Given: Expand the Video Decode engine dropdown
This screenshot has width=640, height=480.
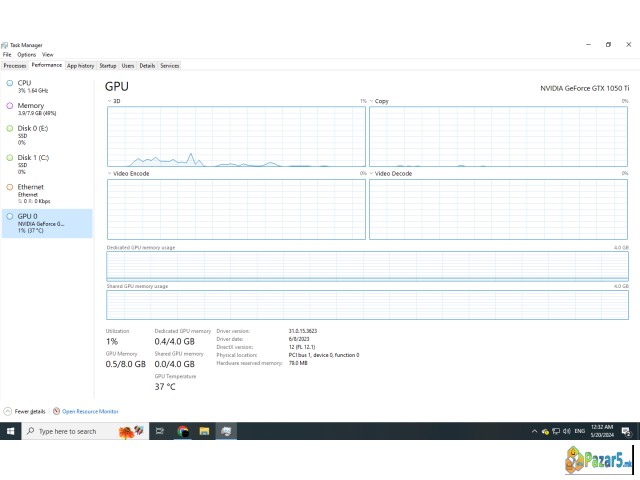Looking at the screenshot, I should click(372, 173).
